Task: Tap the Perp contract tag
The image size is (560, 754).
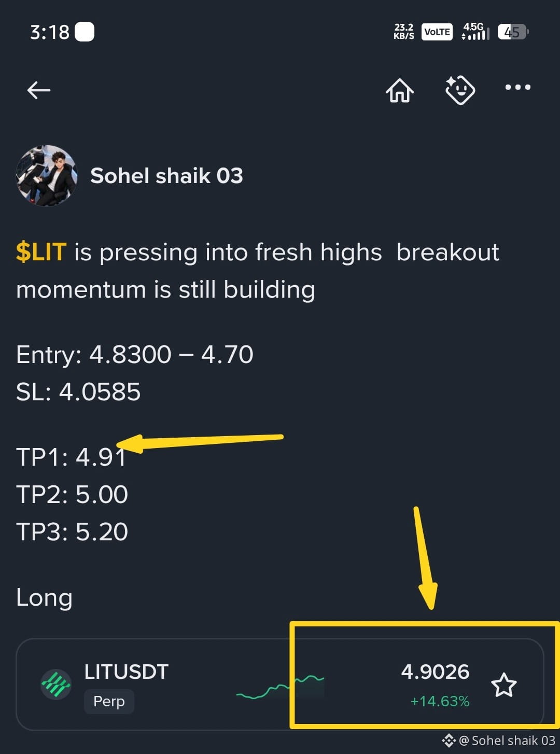Action: [x=109, y=701]
